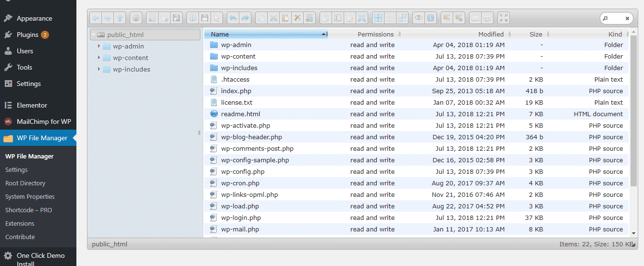Click the Paste clipboard icon
Screen dimensions: 644x266
click(285, 18)
